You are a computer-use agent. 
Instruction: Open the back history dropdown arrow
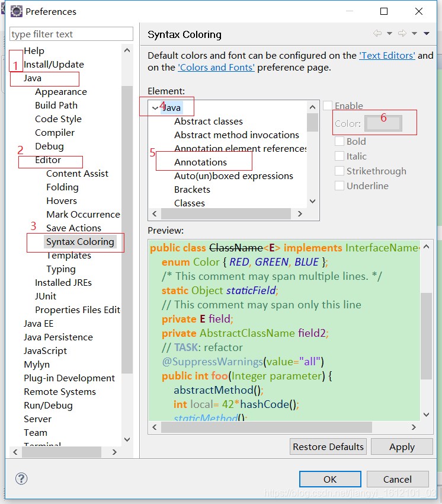(x=389, y=33)
